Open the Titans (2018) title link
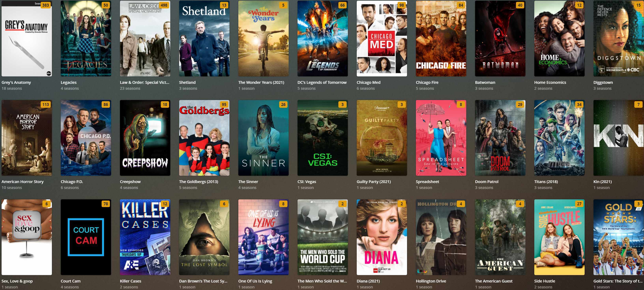This screenshot has width=644, height=290. (x=546, y=181)
